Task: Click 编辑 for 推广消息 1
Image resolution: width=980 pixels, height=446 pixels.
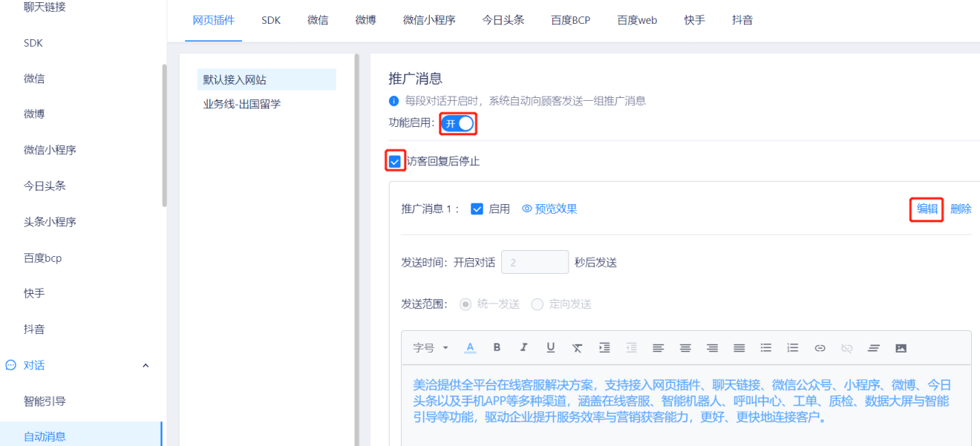Action: pyautogui.click(x=927, y=209)
